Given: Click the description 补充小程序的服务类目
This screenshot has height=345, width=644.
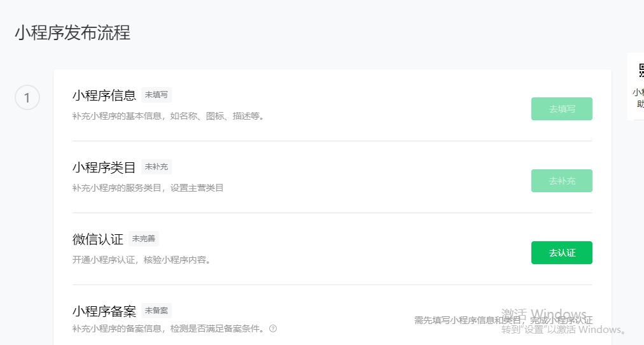Looking at the screenshot, I should pos(148,188).
